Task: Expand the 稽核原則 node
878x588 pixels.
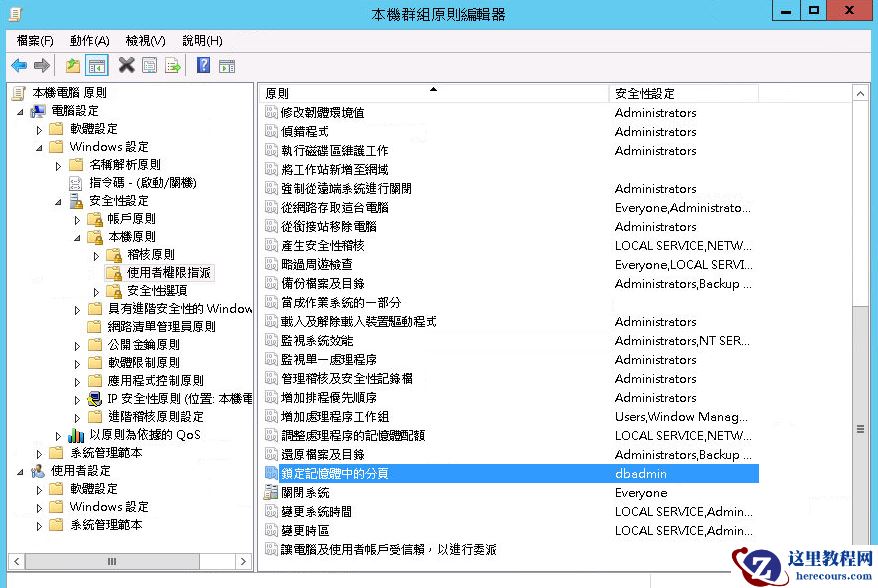Action: coord(96,256)
